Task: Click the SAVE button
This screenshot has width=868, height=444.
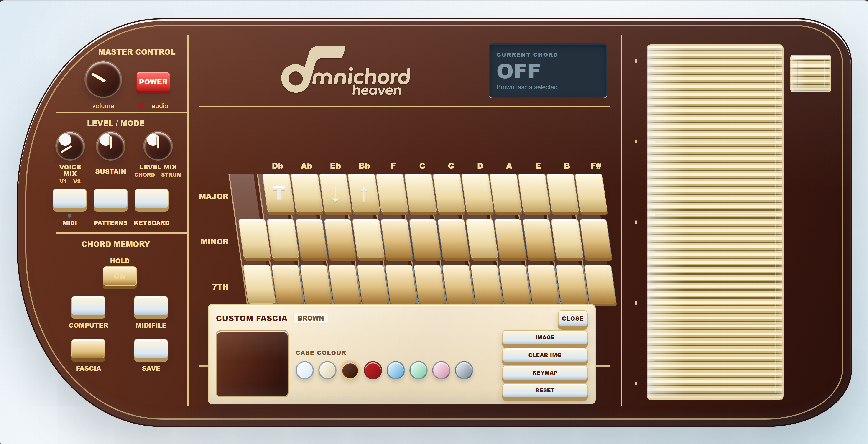Action: pyautogui.click(x=151, y=350)
